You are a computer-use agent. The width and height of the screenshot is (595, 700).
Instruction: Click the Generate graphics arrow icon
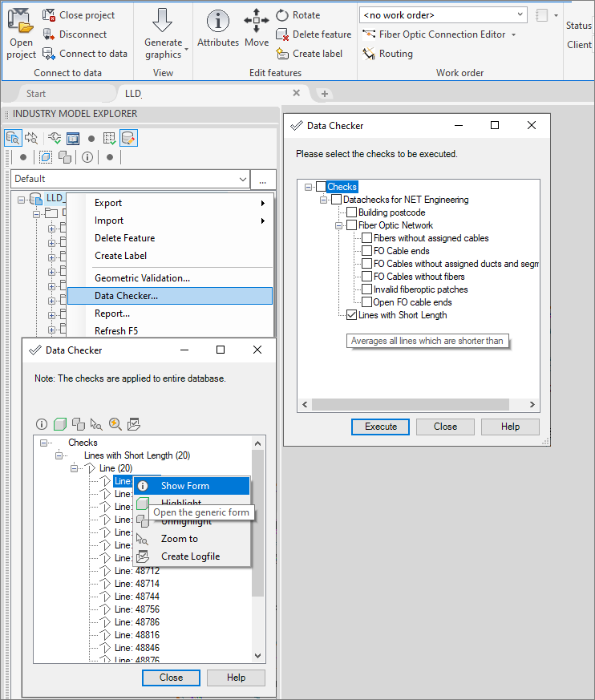(x=163, y=21)
